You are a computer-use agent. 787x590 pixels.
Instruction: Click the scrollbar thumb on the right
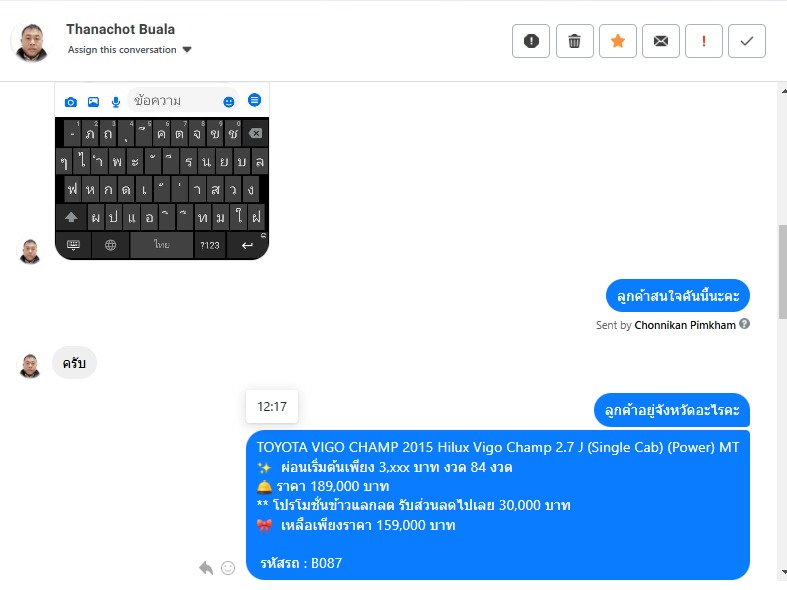782,271
